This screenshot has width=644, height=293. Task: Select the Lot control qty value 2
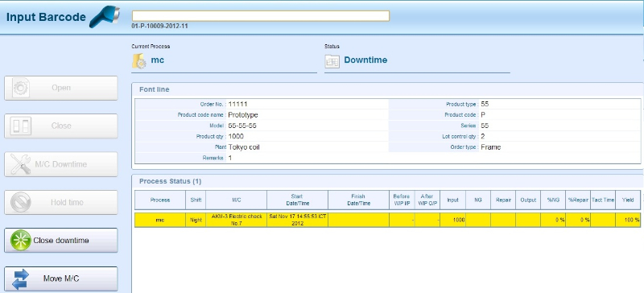(x=482, y=136)
